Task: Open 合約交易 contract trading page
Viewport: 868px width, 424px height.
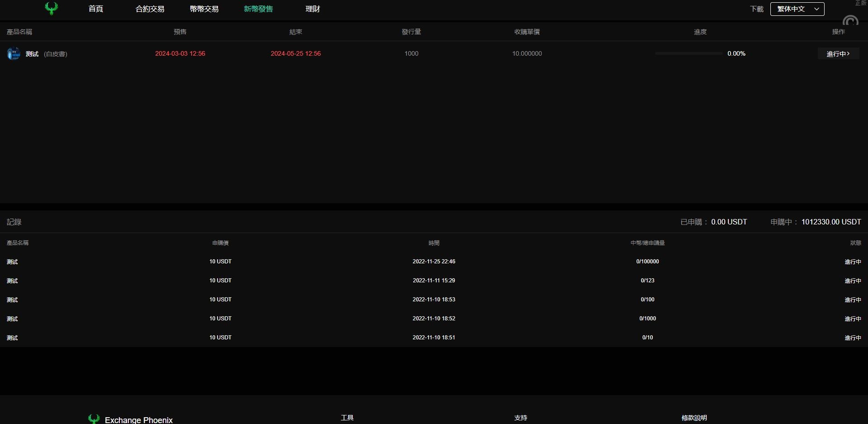Action: [150, 9]
